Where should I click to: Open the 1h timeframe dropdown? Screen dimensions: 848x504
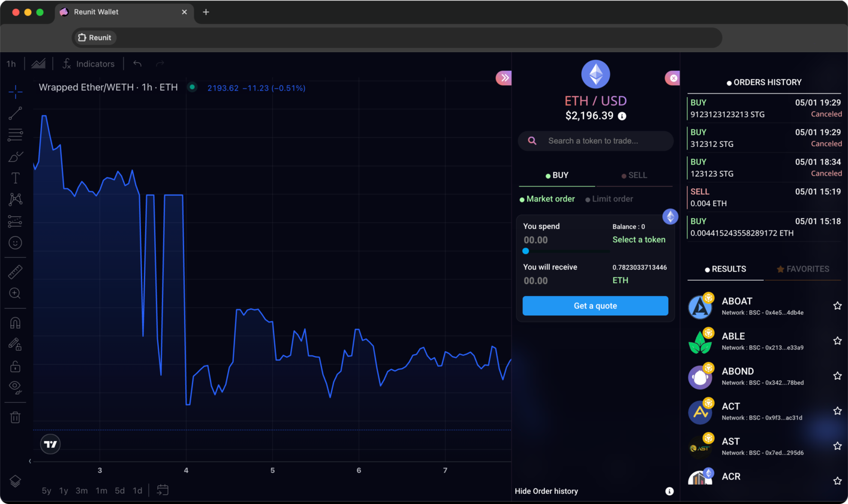11,64
